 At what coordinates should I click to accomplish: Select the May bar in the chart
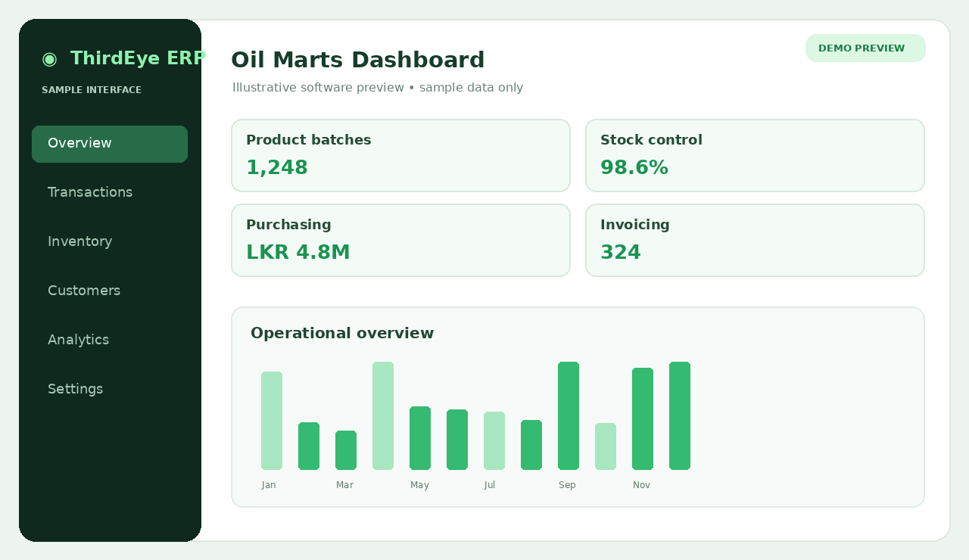[x=420, y=438]
